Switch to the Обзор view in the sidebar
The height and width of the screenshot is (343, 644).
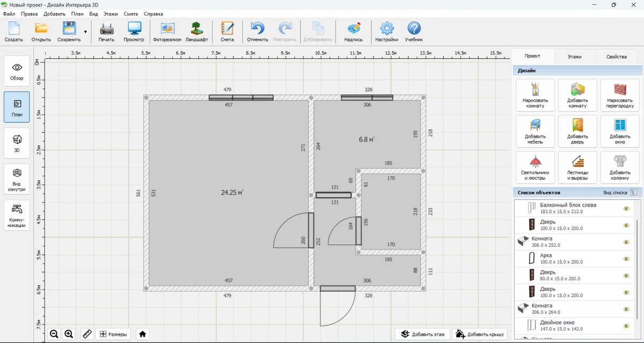tap(17, 71)
